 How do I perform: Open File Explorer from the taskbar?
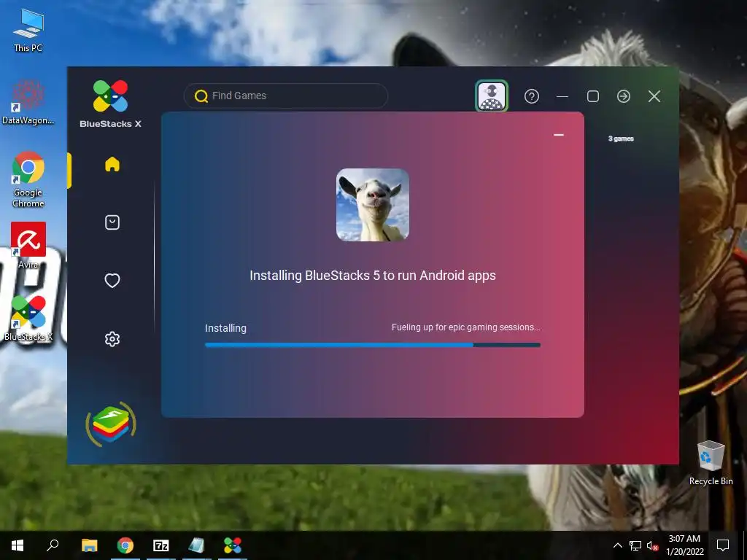[89, 545]
